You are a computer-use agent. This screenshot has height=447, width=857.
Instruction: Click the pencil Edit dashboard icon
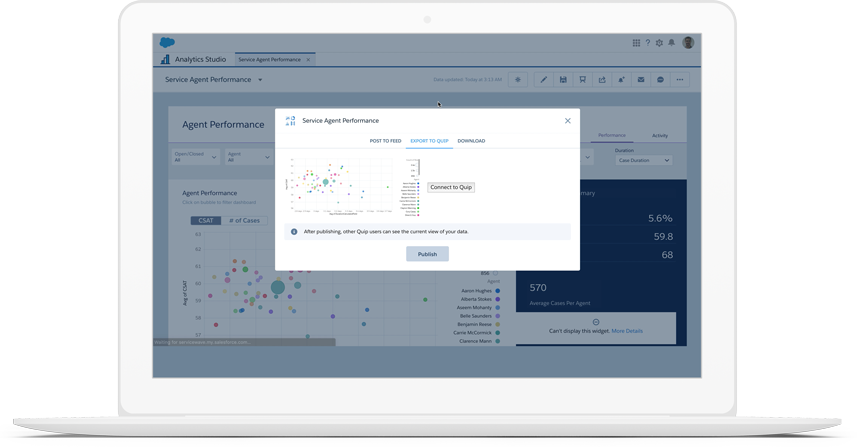[x=543, y=80]
